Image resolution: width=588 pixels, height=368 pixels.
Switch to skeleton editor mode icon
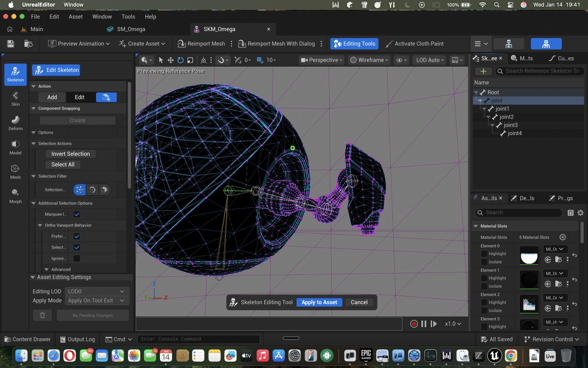(x=509, y=44)
